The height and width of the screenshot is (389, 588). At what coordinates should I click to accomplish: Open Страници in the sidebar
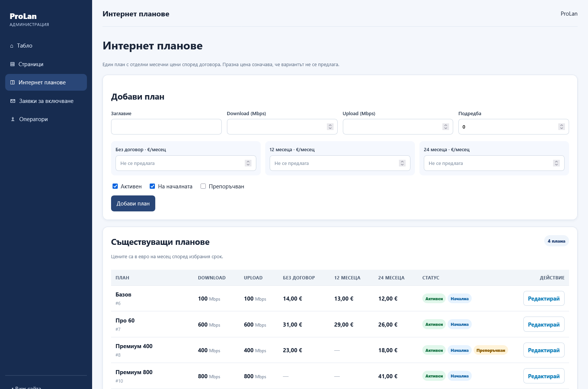tap(46, 64)
